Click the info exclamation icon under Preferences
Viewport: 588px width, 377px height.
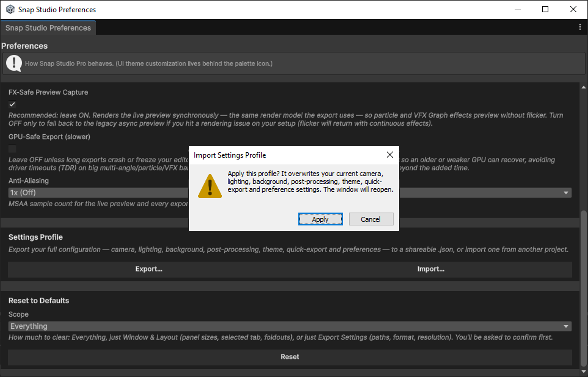pyautogui.click(x=14, y=63)
